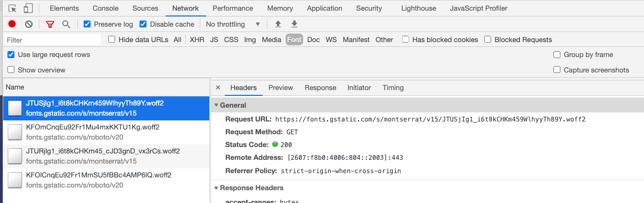Open the Initiator detail tab
Viewport: 644px width, 203px height.
(x=359, y=87)
